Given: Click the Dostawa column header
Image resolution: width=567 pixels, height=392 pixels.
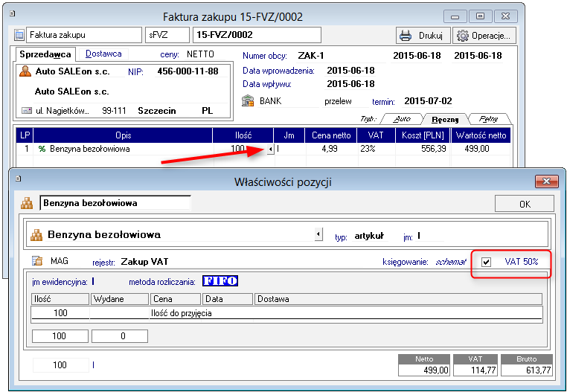Looking at the screenshot, I should (x=398, y=299).
